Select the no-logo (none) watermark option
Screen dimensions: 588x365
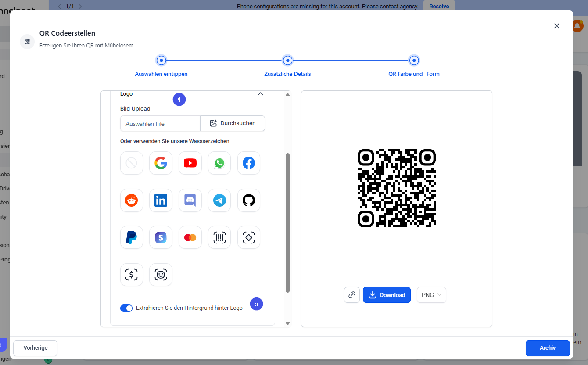pos(132,163)
